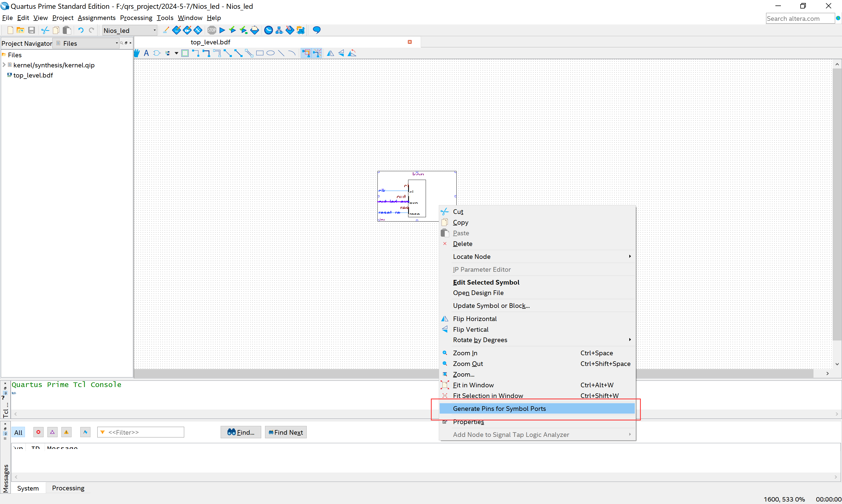Image resolution: width=842 pixels, height=504 pixels.
Task: Select the Processing tab in message panel
Action: (67, 488)
